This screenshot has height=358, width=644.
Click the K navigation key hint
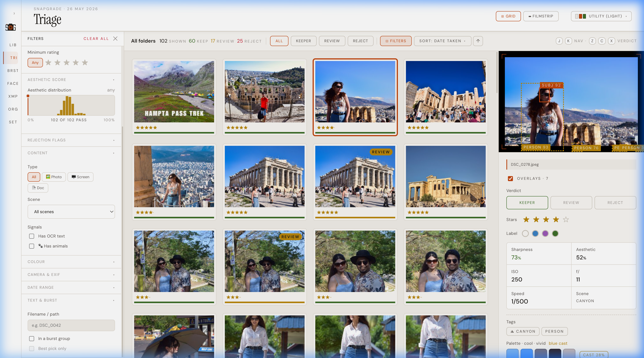tap(568, 41)
